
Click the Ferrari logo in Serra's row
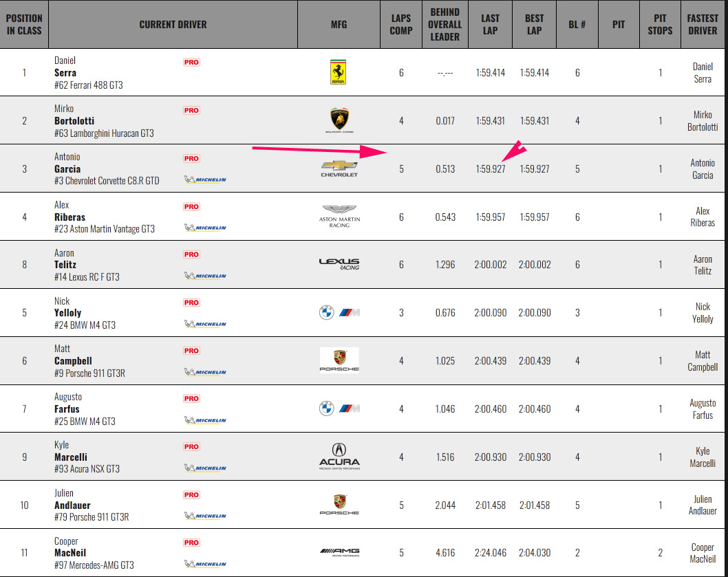click(338, 72)
